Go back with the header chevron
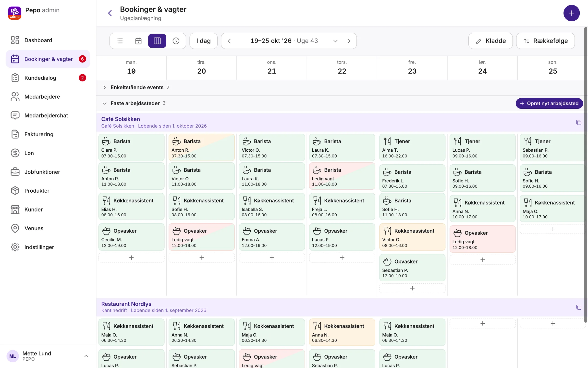588x368 pixels. 110,13
